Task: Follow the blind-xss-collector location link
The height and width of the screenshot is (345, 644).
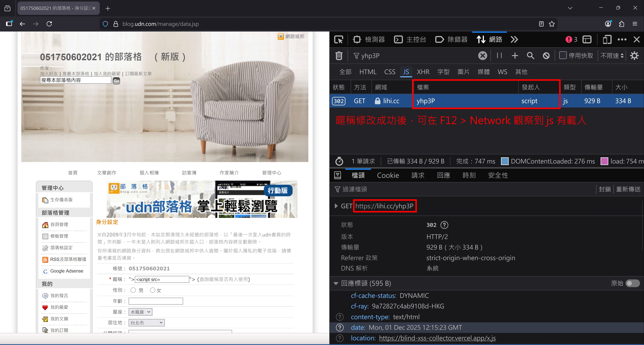Action: pos(437,338)
